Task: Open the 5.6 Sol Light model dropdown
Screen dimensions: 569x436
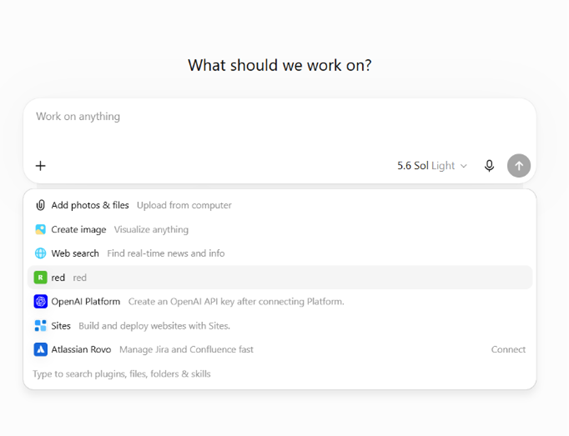Action: 432,166
